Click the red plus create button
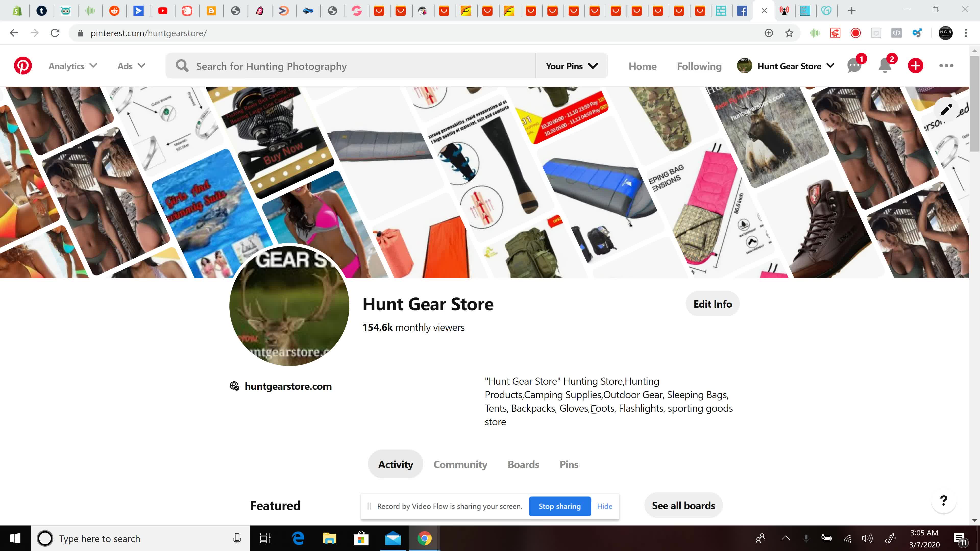The height and width of the screenshot is (551, 980). [915, 66]
